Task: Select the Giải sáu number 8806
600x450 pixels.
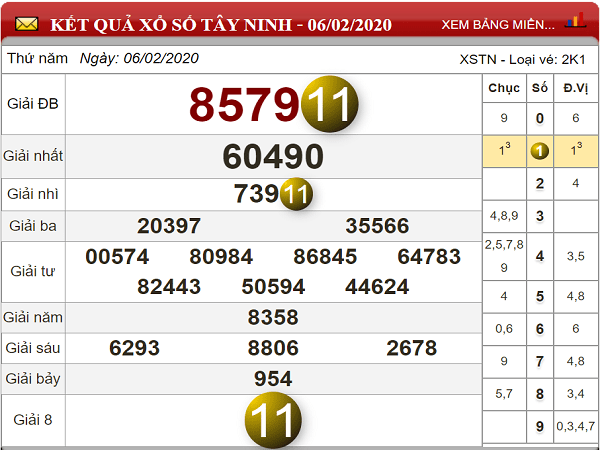Action: [x=273, y=348]
